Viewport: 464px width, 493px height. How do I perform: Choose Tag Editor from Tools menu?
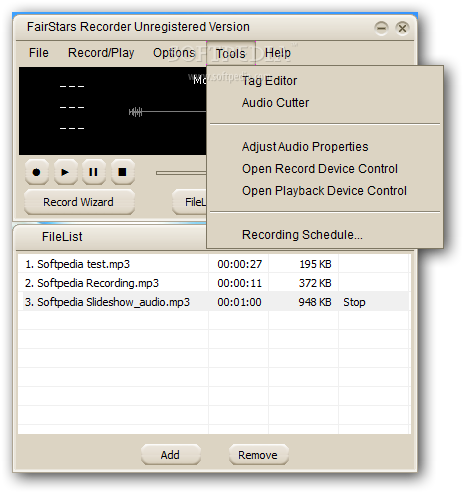click(269, 81)
